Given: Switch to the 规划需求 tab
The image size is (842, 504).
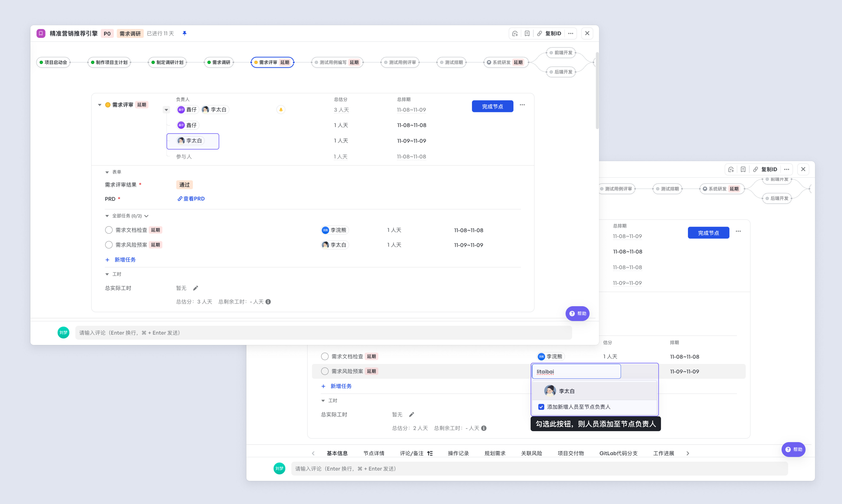Looking at the screenshot, I should (495, 453).
